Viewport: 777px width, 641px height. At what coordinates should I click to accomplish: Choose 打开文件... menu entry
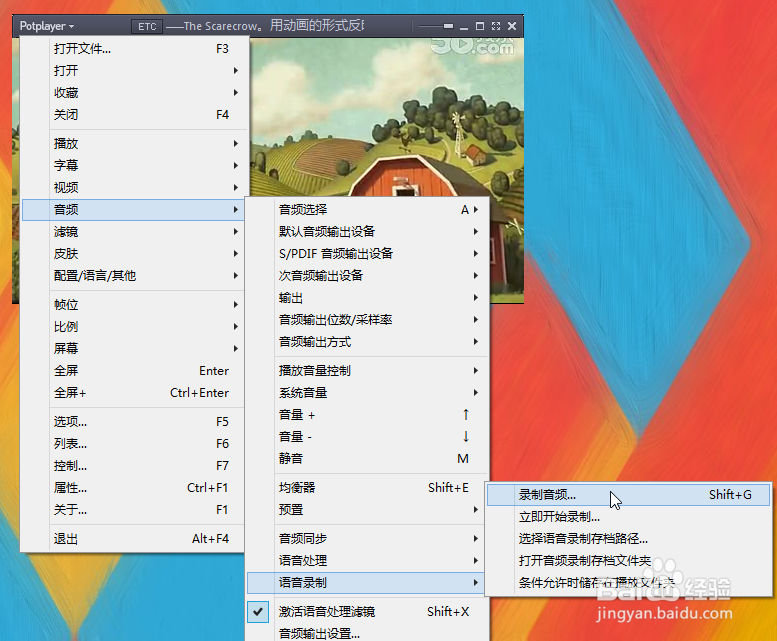pos(133,49)
